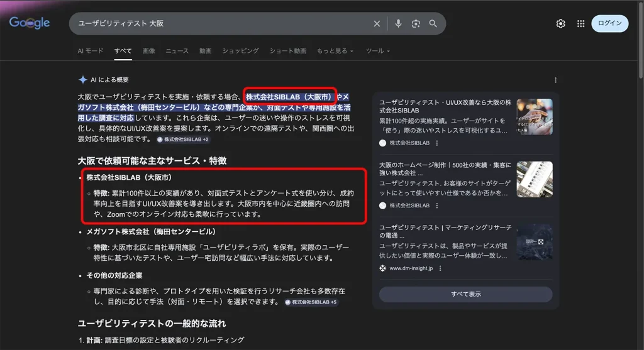This screenshot has width=644, height=350.
Task: Click the AI による概要 sparkle icon
Action: click(x=82, y=80)
